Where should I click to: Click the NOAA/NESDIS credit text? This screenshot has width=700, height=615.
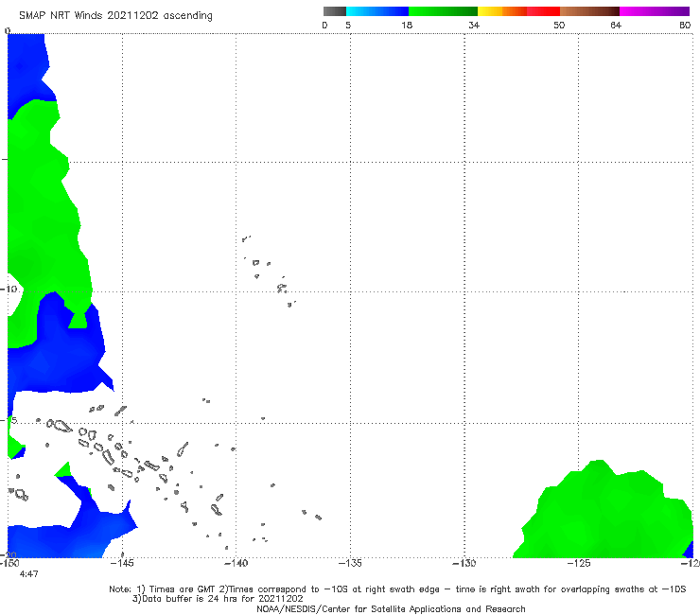(x=391, y=609)
